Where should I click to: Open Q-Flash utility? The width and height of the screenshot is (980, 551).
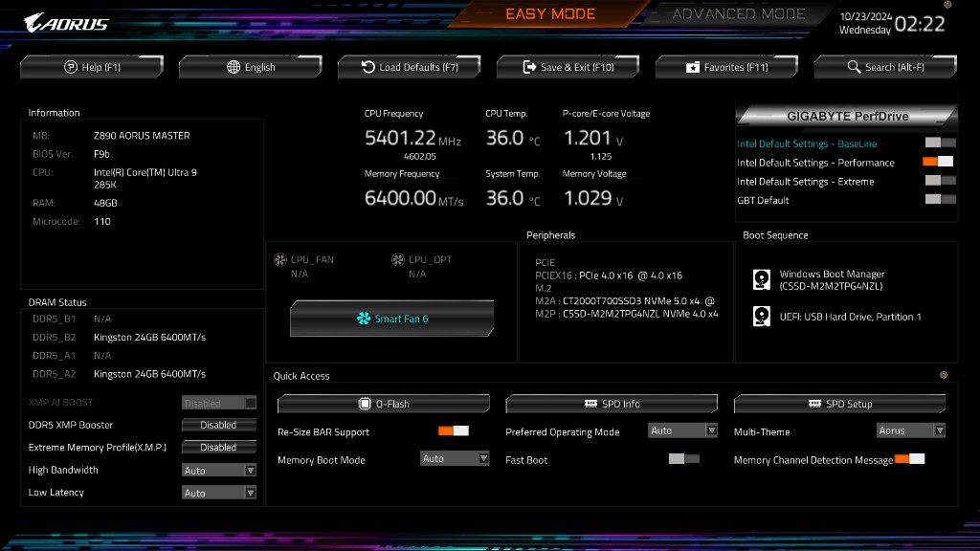(384, 404)
